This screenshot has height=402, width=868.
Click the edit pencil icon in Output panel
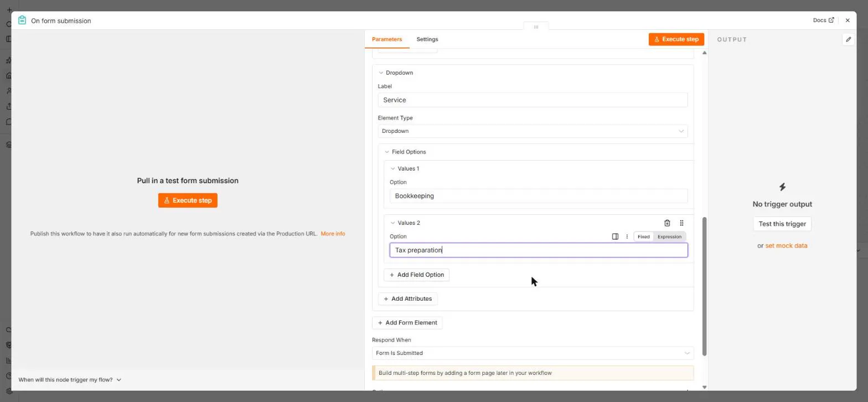(848, 39)
